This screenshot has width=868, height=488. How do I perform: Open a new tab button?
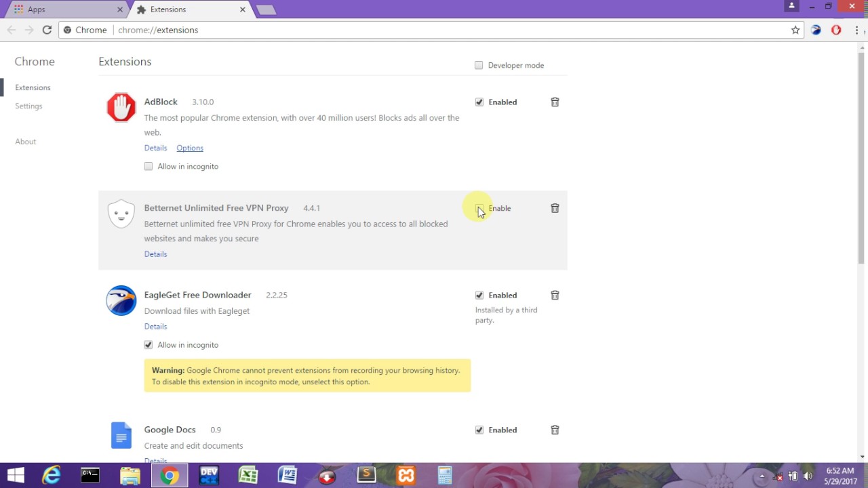coord(267,9)
